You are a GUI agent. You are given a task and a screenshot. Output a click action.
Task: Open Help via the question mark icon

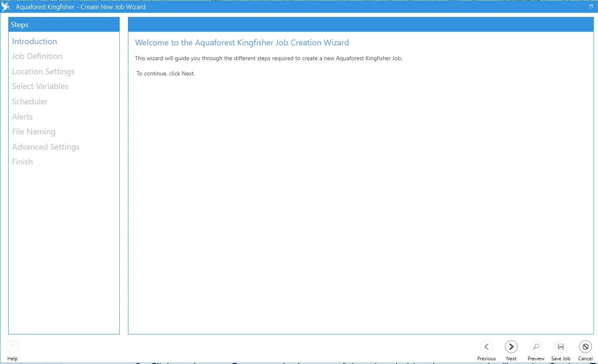(12, 347)
